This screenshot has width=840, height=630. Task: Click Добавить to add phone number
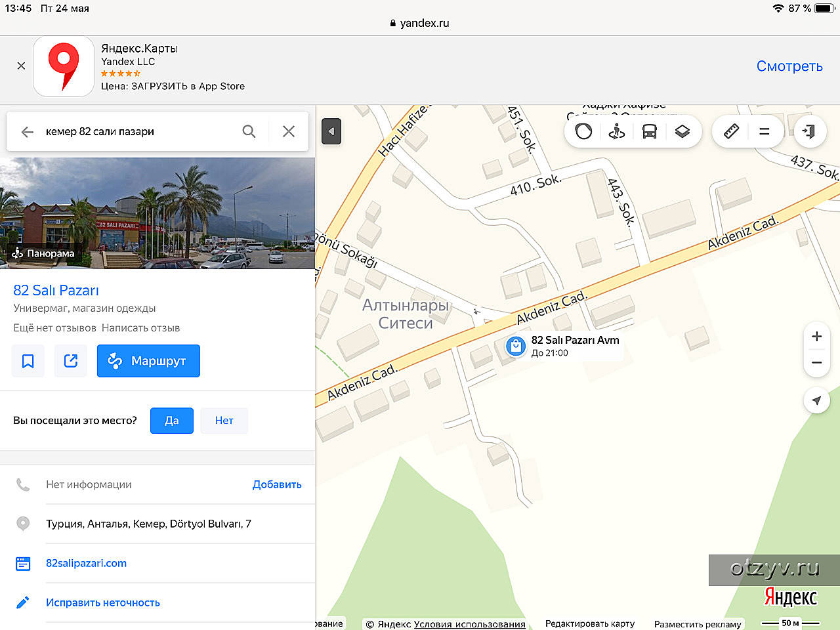coord(277,484)
